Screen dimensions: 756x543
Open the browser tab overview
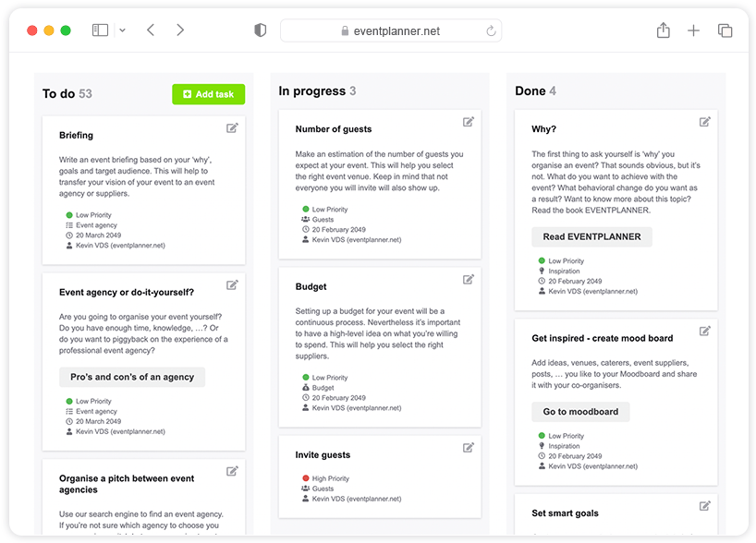[x=726, y=30]
